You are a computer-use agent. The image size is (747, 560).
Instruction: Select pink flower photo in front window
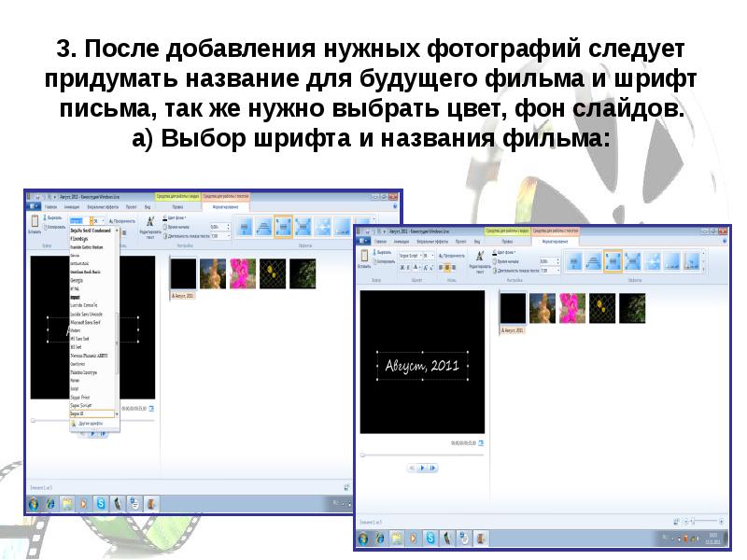coord(572,308)
